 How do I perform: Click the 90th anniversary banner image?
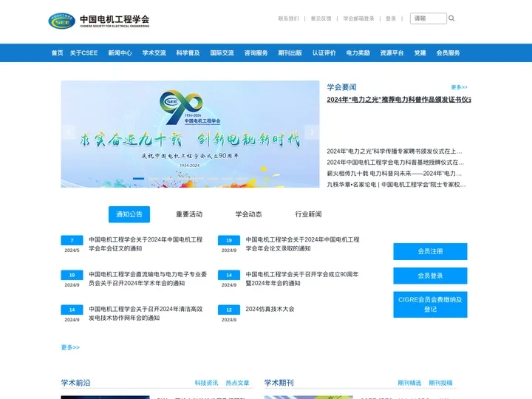(x=190, y=134)
